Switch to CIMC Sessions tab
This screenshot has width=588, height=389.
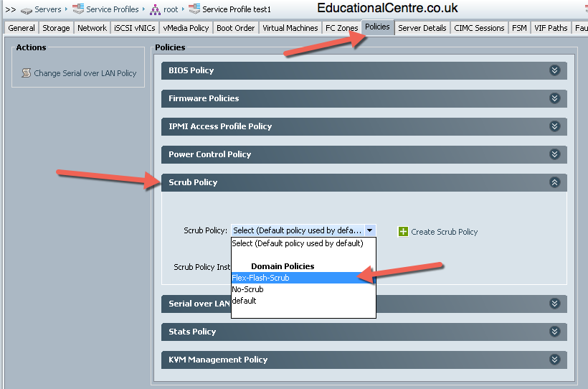click(x=479, y=28)
